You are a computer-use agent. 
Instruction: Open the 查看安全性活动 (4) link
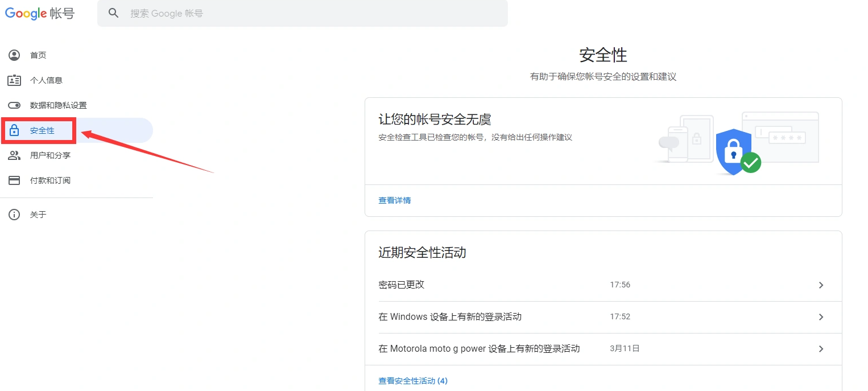coord(412,381)
